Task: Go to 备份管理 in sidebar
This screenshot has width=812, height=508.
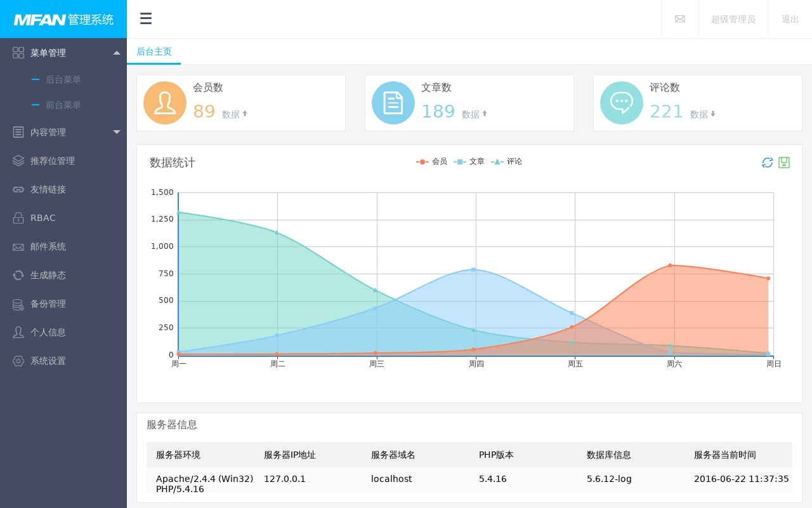Action: (48, 304)
